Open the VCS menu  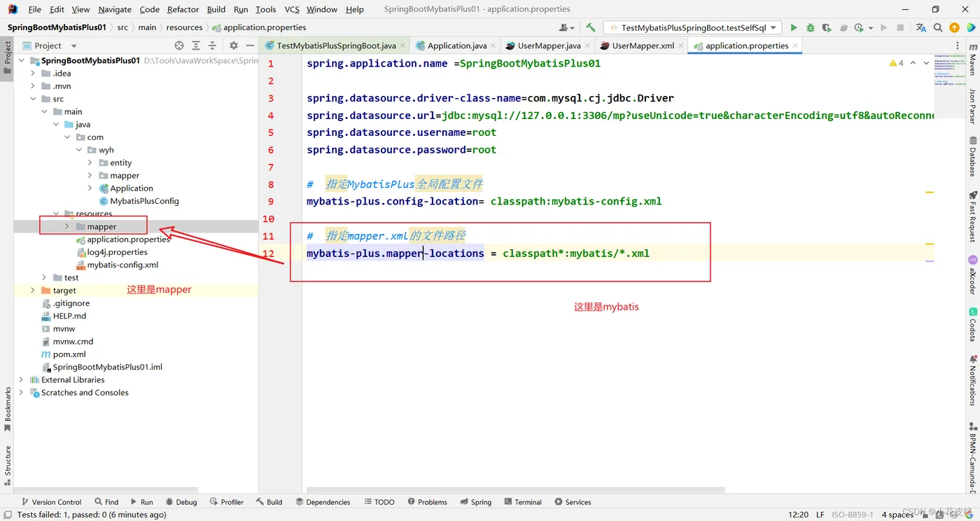coord(292,9)
